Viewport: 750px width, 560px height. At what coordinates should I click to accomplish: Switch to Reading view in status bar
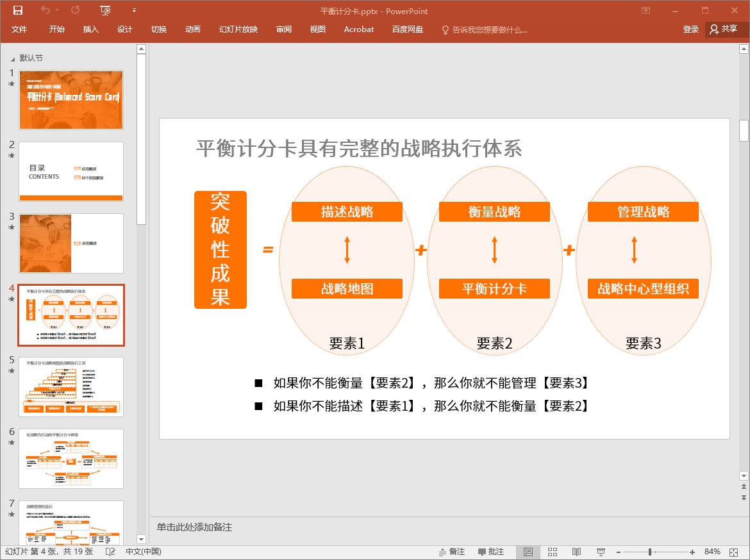[x=576, y=552]
